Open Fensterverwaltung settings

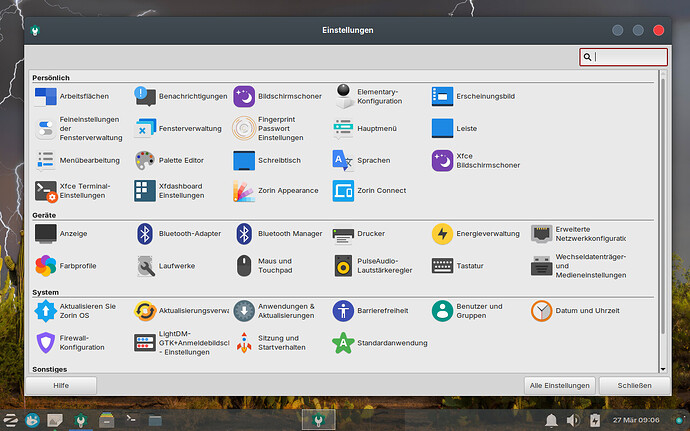[x=178, y=129]
